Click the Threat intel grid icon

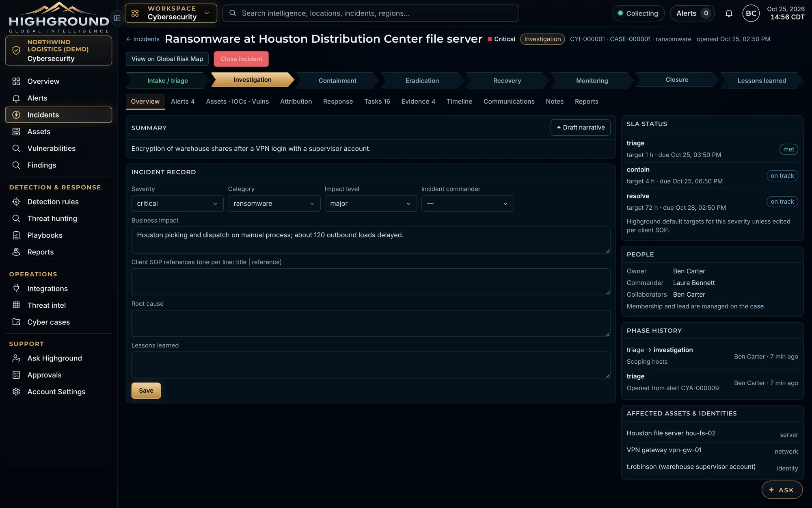coord(16,305)
